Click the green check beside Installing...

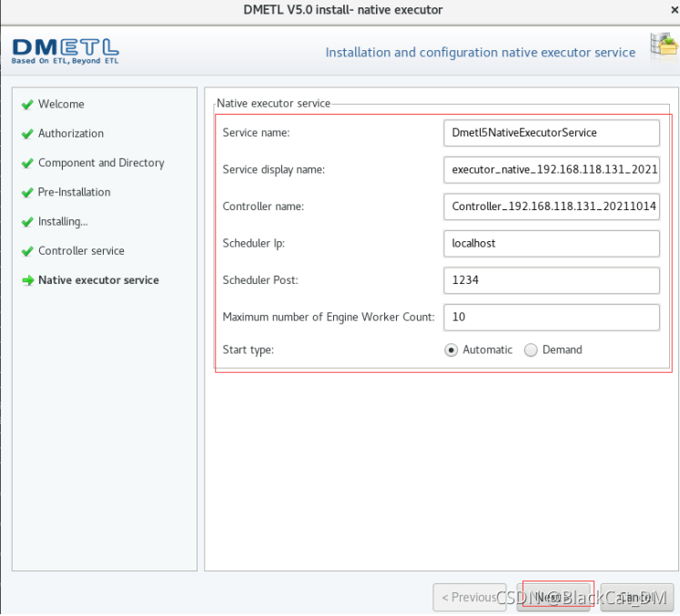(x=27, y=222)
